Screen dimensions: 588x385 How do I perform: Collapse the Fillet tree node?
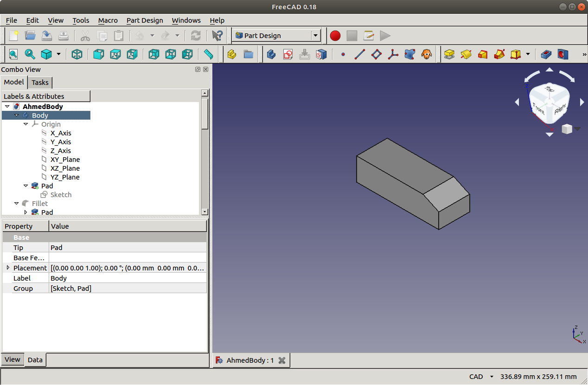17,204
